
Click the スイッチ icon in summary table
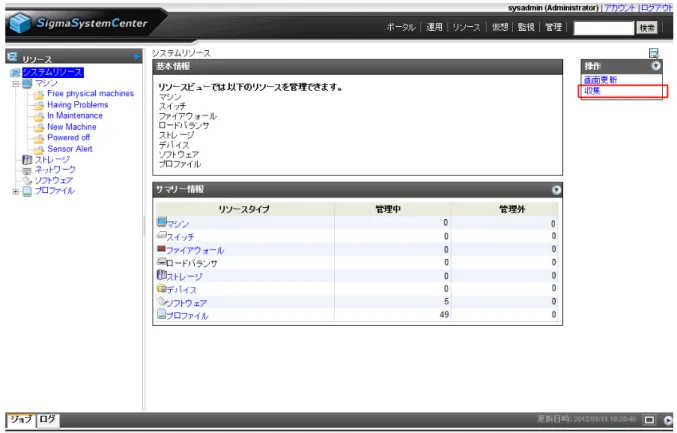161,235
